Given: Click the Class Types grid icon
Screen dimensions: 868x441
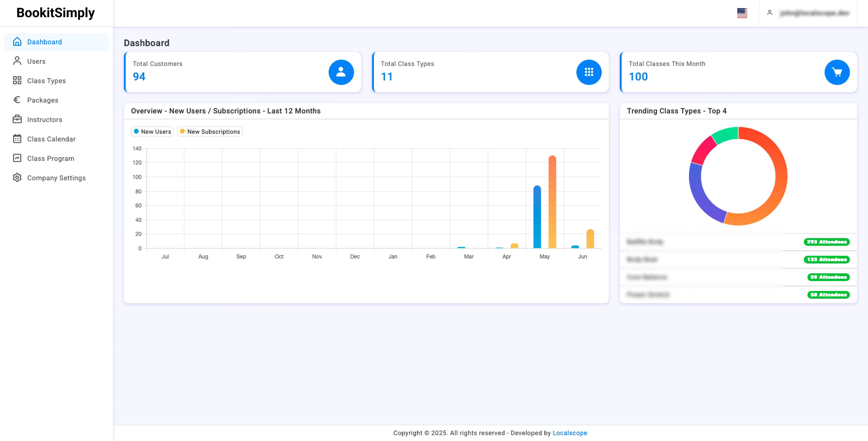Looking at the screenshot, I should coord(17,80).
